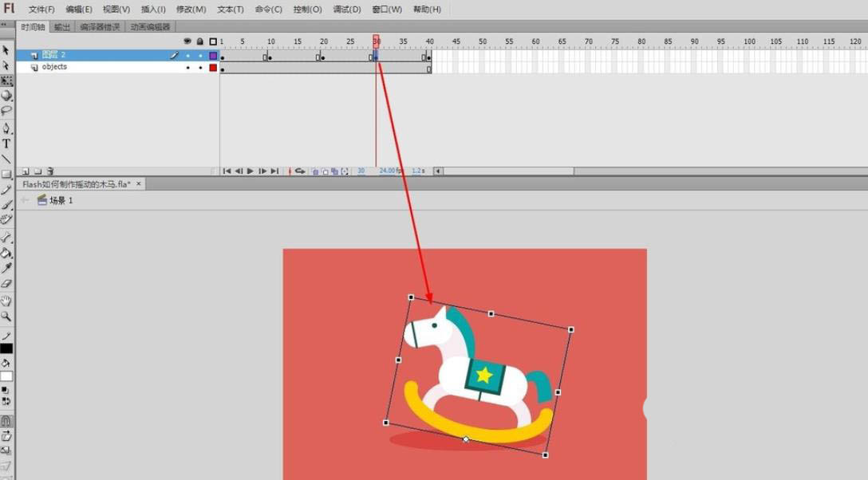Select the Pencil tool
The height and width of the screenshot is (480, 868).
click(x=6, y=190)
